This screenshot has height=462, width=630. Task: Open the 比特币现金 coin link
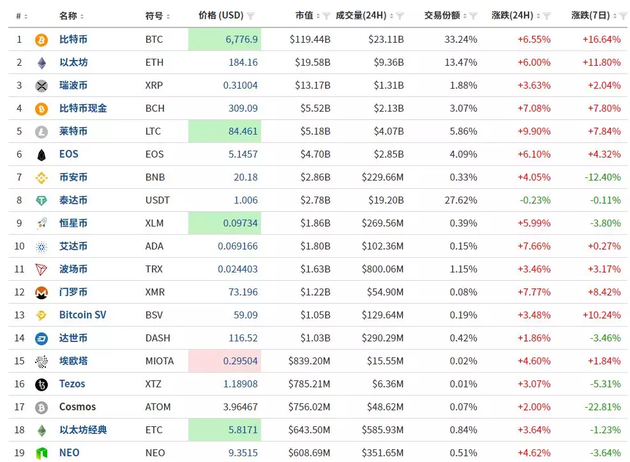[x=83, y=108]
